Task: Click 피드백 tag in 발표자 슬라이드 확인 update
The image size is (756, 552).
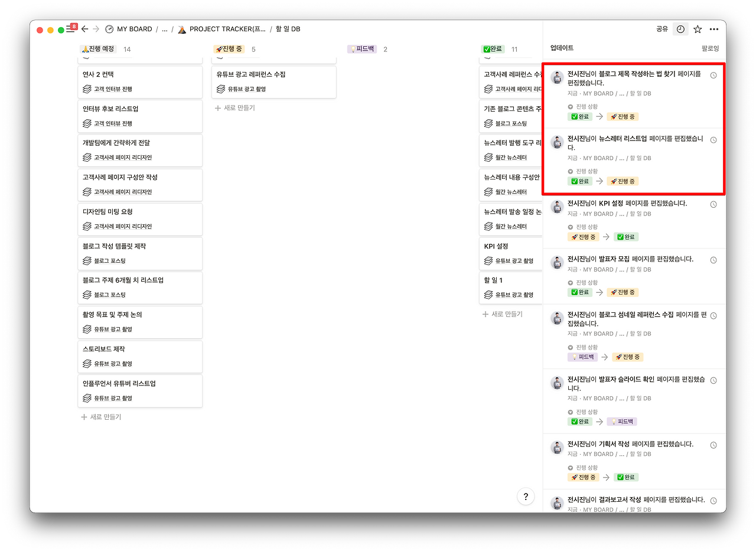Action: click(622, 422)
